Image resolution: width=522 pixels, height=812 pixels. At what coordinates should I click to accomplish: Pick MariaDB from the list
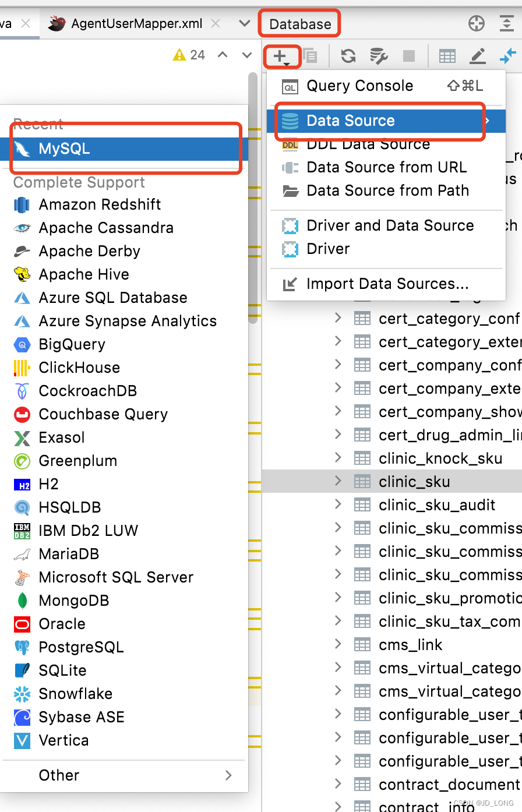coord(124,554)
